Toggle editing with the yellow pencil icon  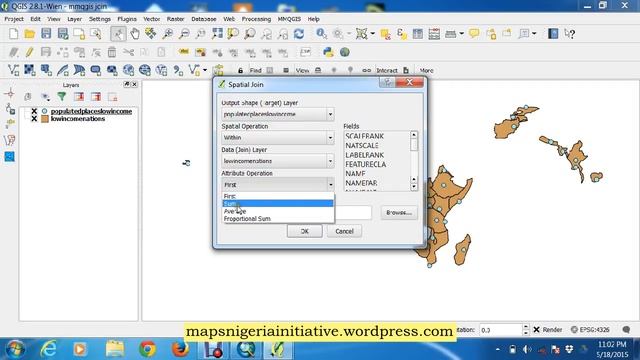click(x=29, y=52)
